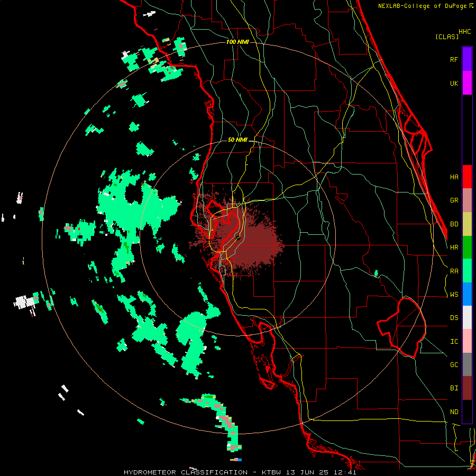Click the UK magenta legend swatch

pos(467,83)
